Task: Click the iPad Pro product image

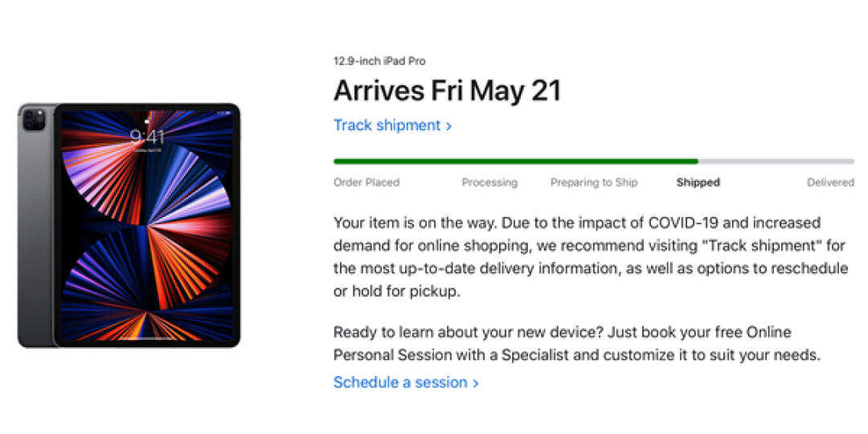Action: click(x=129, y=225)
